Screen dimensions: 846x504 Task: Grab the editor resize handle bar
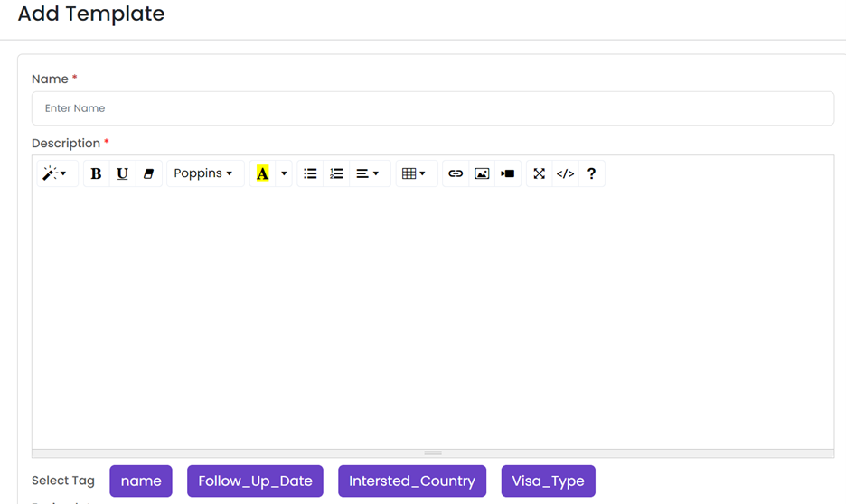tap(433, 453)
